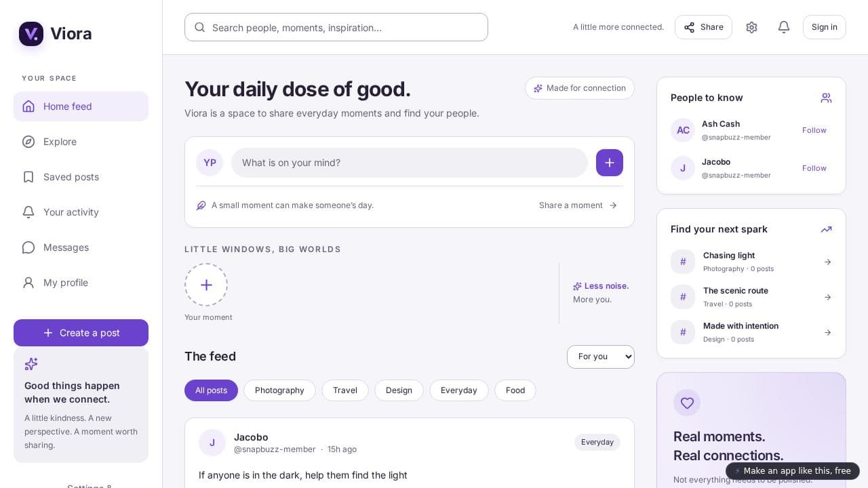This screenshot has height=488, width=868.
Task: Click the search input field
Action: pos(336,27)
